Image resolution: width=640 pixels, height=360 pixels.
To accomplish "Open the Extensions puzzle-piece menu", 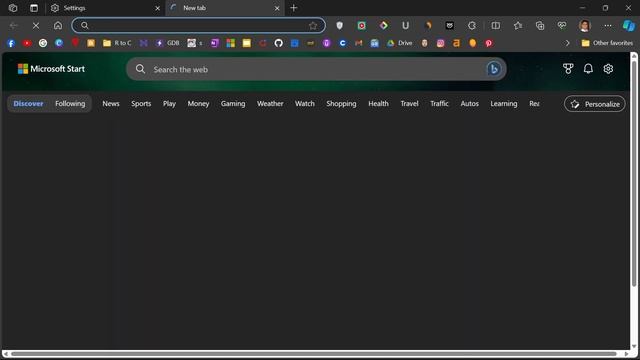I will click(472, 26).
